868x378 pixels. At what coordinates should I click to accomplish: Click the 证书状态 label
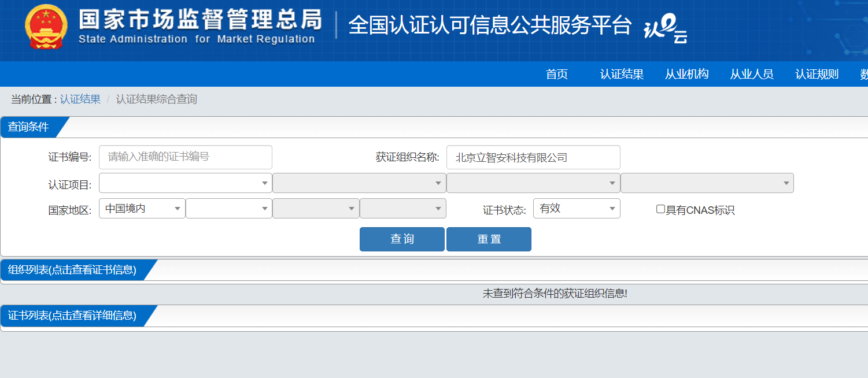(504, 210)
